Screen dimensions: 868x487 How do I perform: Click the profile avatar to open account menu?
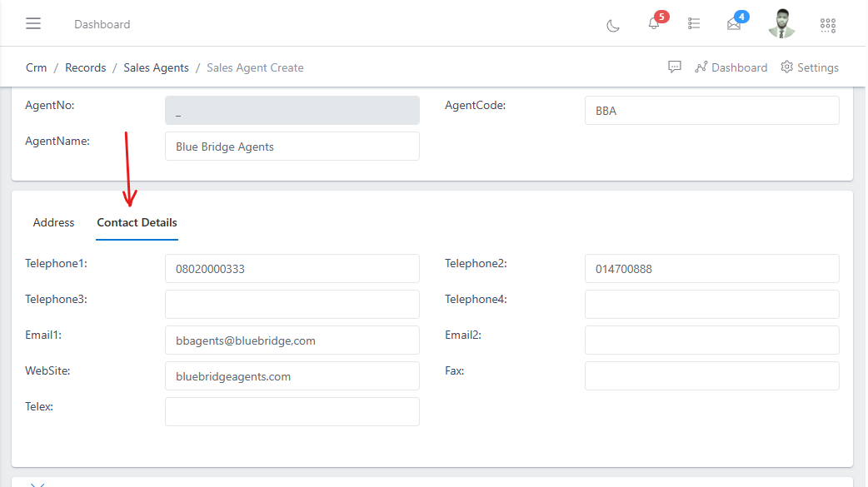coord(781,24)
